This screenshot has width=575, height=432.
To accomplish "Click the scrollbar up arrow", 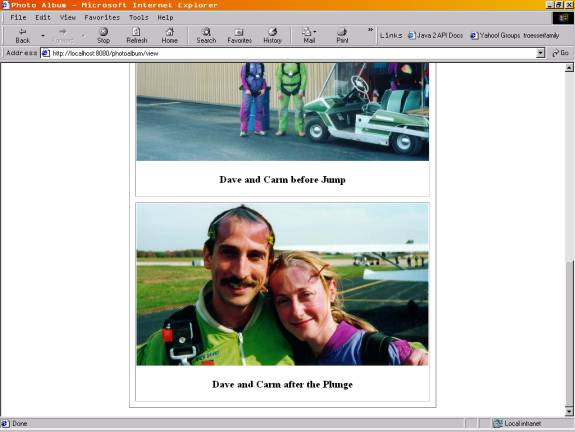I will point(569,67).
